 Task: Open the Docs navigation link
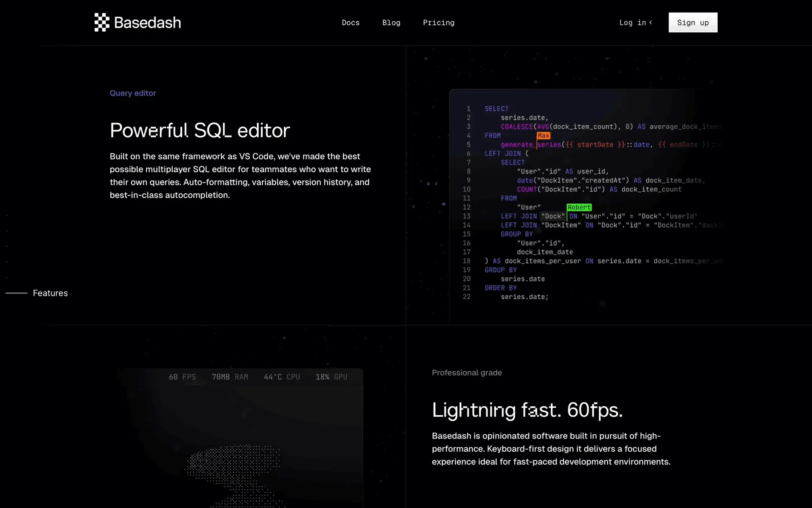351,22
